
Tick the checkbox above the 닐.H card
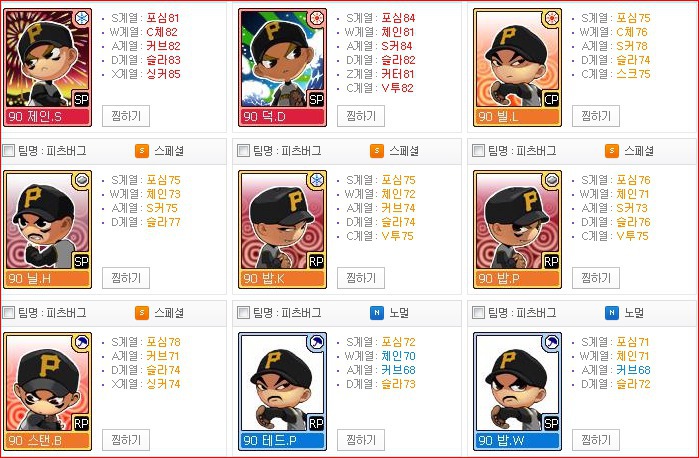(x=8, y=151)
